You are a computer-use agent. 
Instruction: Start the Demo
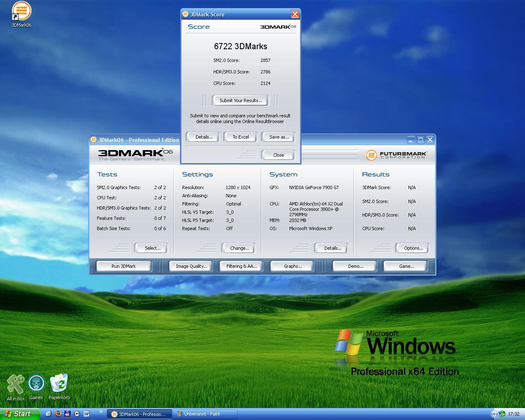355,266
